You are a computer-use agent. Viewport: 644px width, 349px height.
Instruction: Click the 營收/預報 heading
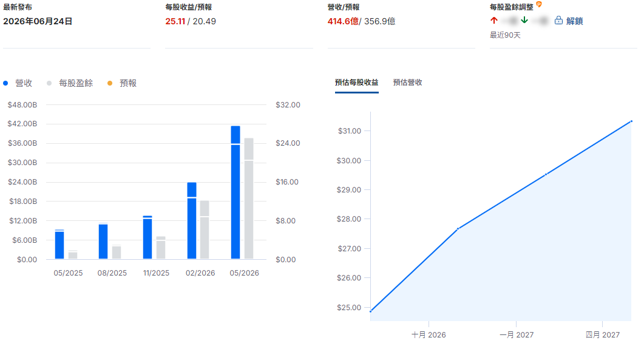[344, 7]
